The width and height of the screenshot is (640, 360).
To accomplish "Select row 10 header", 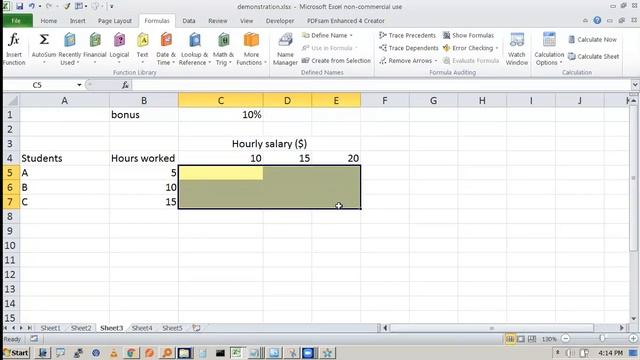I will point(10,245).
